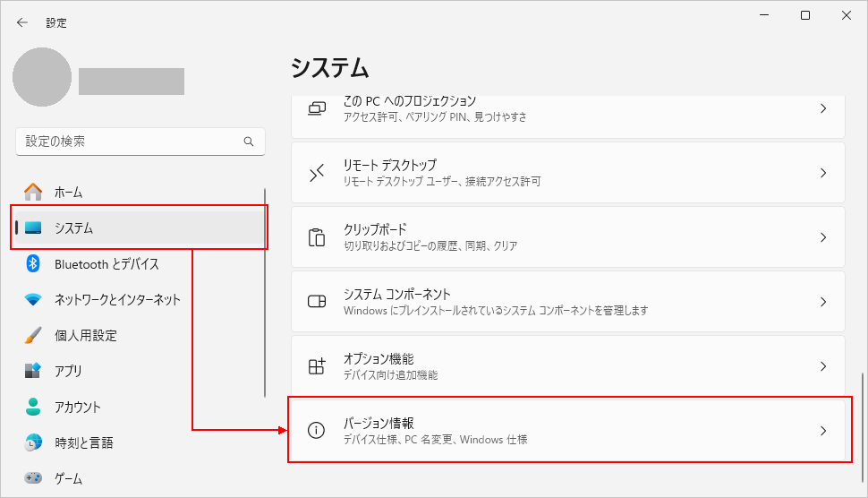Open バージョン情報 page
This screenshot has height=498, width=868.
[x=568, y=431]
